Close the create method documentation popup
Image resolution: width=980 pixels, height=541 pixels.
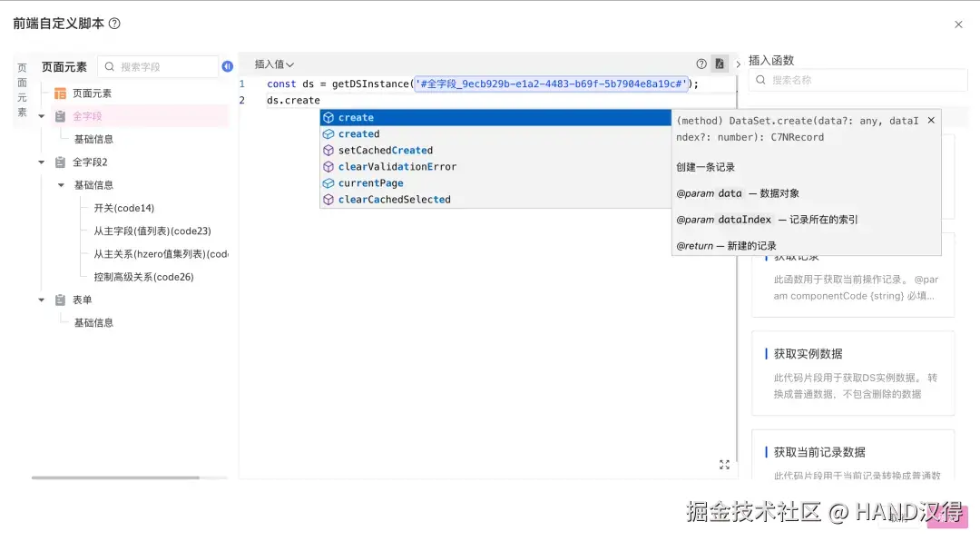pyautogui.click(x=931, y=120)
